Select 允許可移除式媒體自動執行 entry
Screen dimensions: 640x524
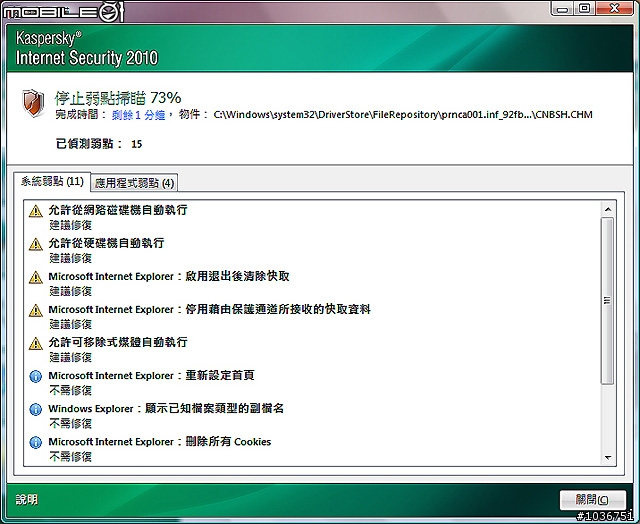point(118,342)
